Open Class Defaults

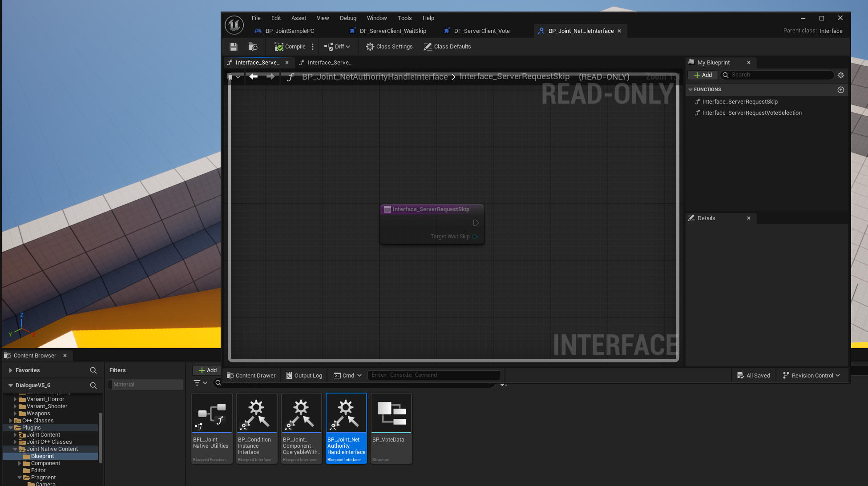click(447, 47)
